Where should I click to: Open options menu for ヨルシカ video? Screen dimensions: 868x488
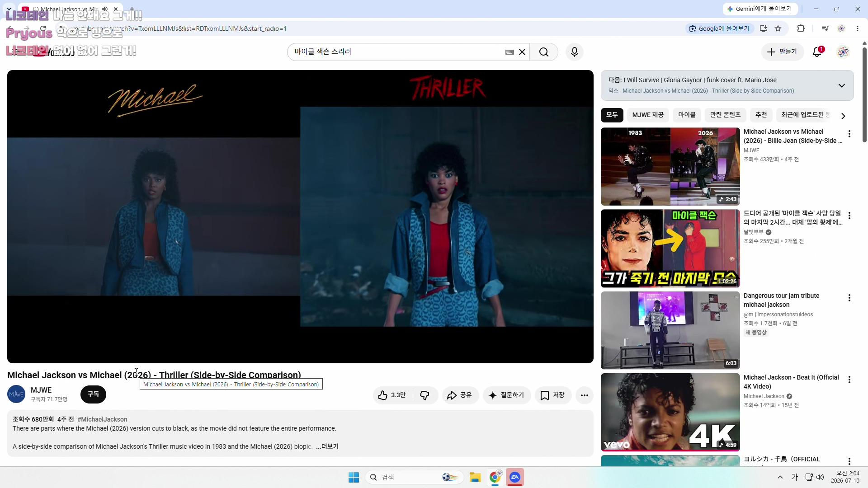click(x=849, y=461)
